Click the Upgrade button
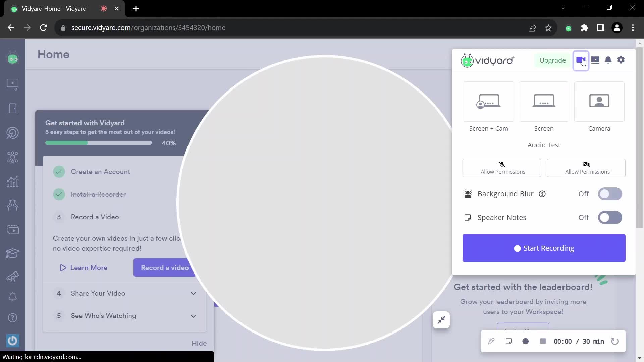Viewport: 644px width, 362px height. [552, 60]
